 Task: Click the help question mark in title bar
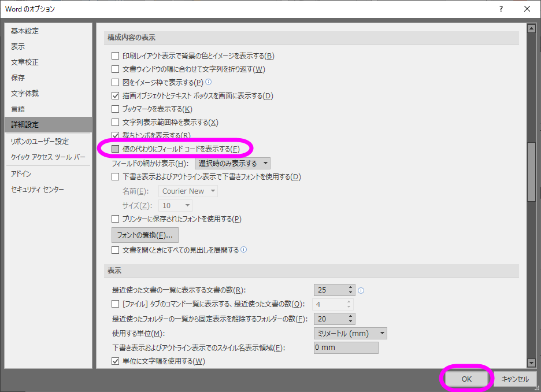coord(501,9)
